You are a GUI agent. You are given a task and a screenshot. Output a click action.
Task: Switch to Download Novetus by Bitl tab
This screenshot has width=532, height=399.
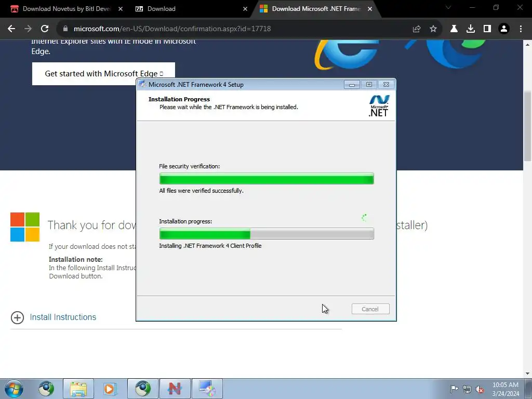point(66,9)
